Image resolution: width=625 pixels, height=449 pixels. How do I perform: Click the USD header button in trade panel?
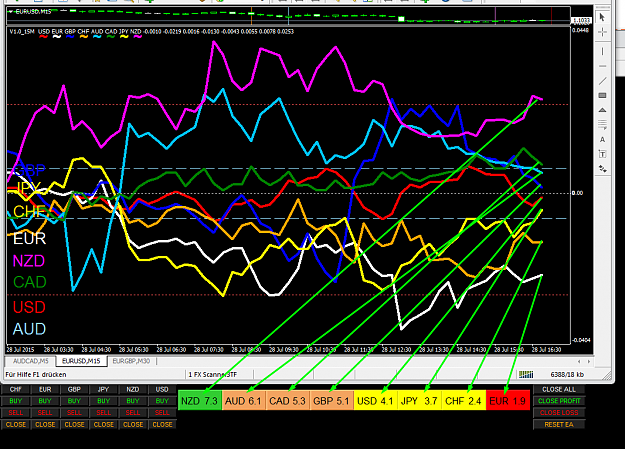click(162, 389)
